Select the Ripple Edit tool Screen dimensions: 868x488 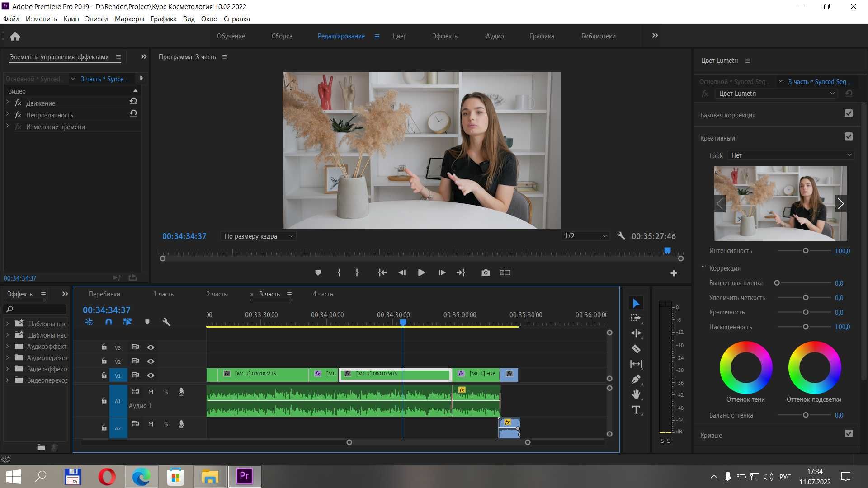click(636, 333)
